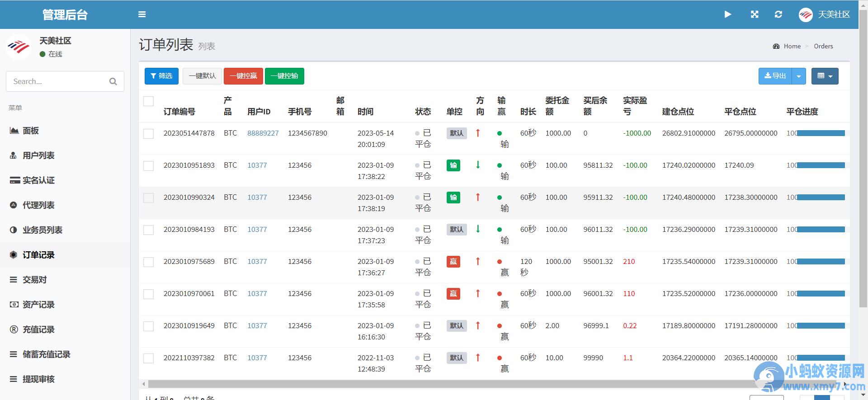Viewport: 868px width, 400px height.
Task: Click the 导出 export button
Action: (x=775, y=76)
